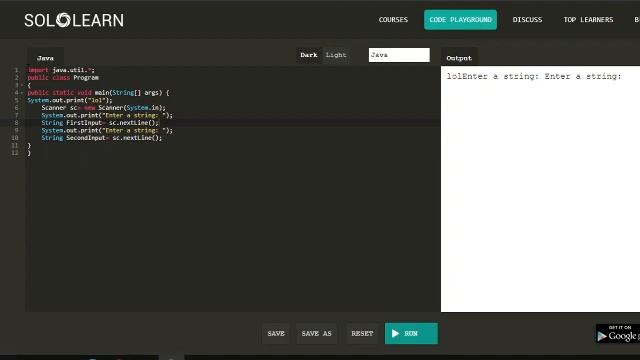640x360 pixels.
Task: Click the Save As button
Action: point(316,333)
